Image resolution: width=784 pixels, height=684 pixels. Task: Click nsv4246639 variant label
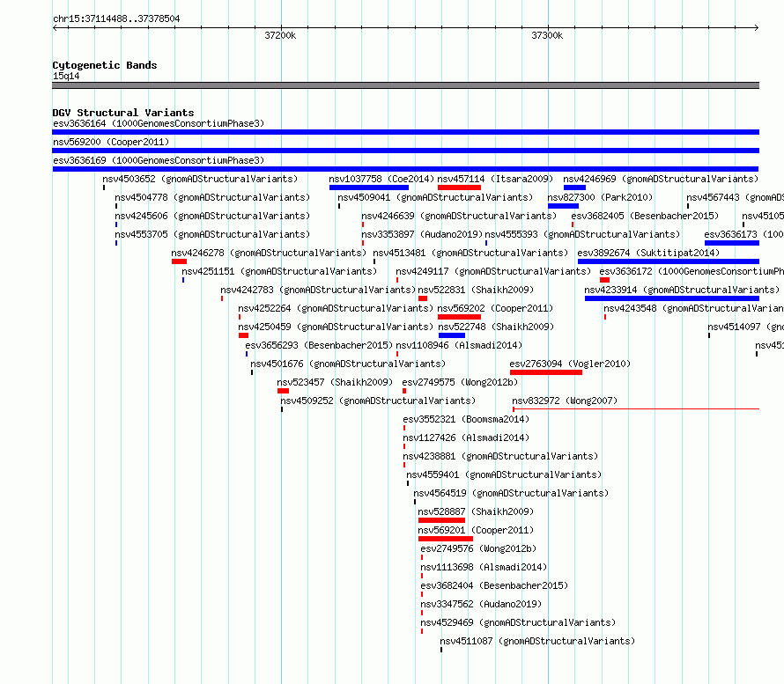(x=459, y=216)
